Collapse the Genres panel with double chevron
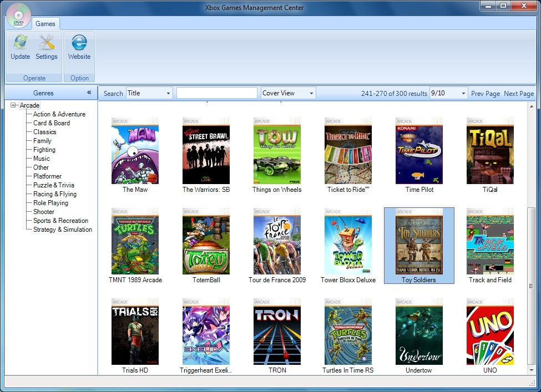This screenshot has width=541, height=392. 89,93
